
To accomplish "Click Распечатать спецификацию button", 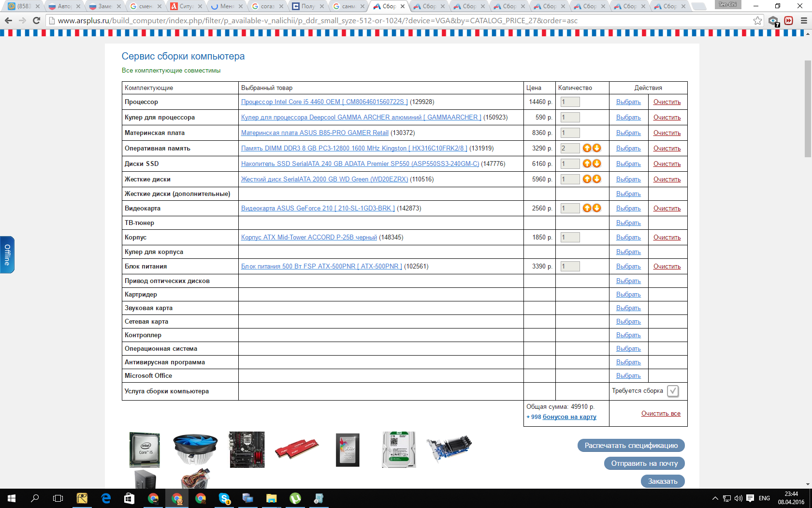I will click(631, 446).
